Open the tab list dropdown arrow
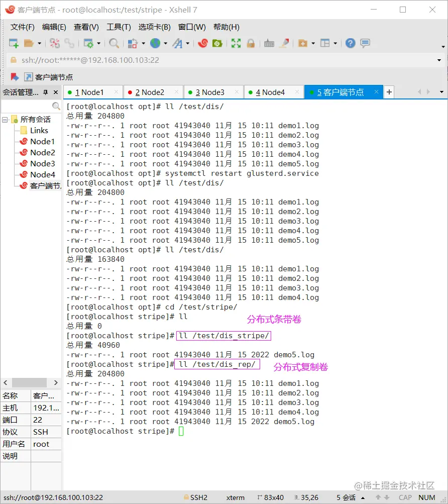Screen dimensions: 448x504 (x=441, y=92)
